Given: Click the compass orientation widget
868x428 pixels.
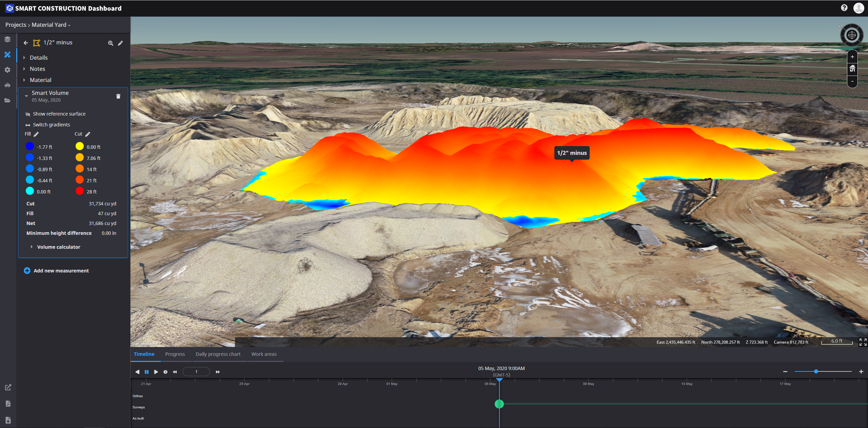Looking at the screenshot, I should pos(851,35).
